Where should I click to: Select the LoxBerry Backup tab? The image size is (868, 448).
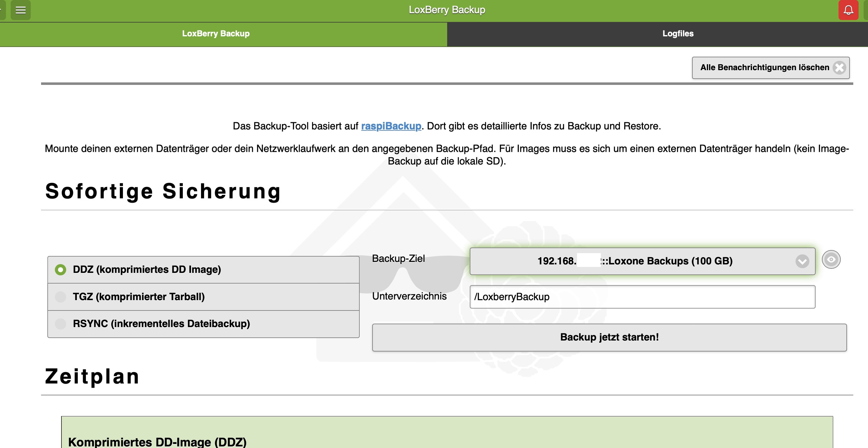pos(216,34)
